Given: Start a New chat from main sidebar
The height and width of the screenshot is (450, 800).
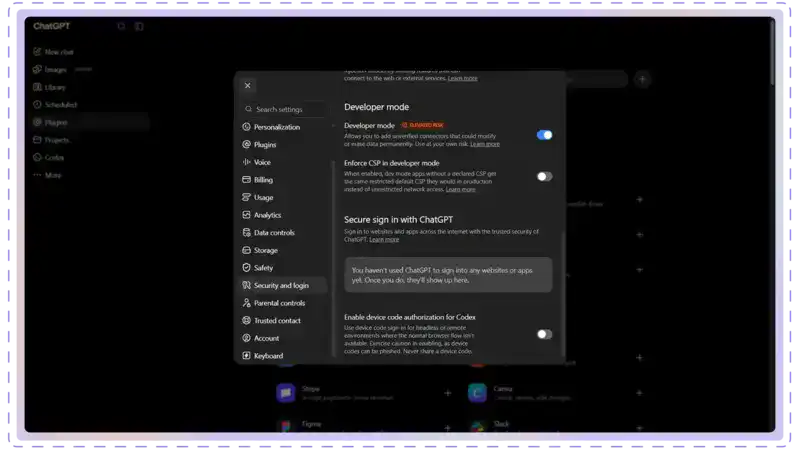Looking at the screenshot, I should click(54, 52).
